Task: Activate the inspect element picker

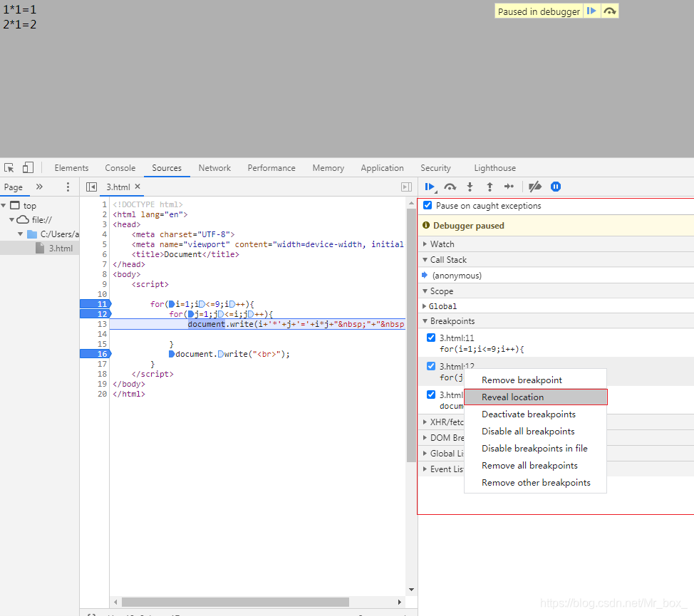Action: tap(9, 168)
